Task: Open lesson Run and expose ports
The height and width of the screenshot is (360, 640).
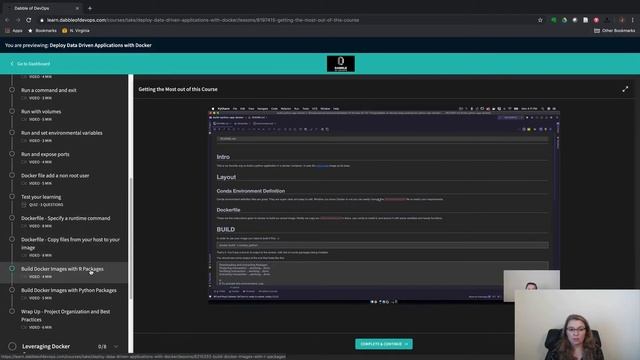Action: pos(45,154)
